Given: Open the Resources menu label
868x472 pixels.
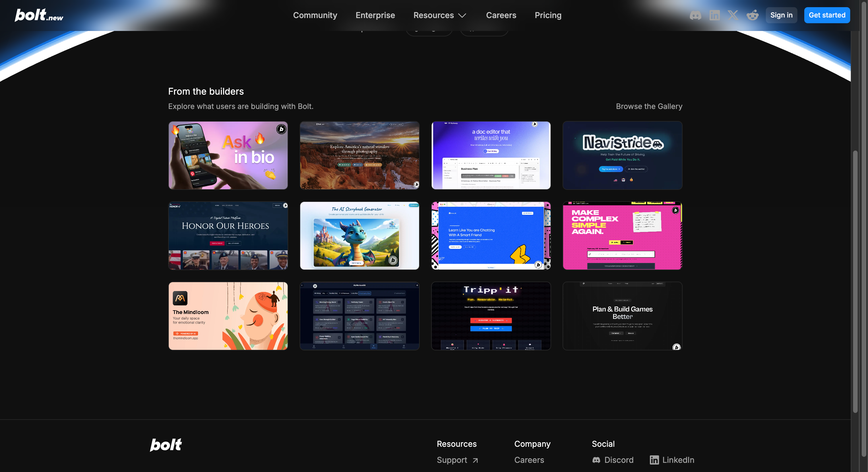Looking at the screenshot, I should tap(433, 15).
